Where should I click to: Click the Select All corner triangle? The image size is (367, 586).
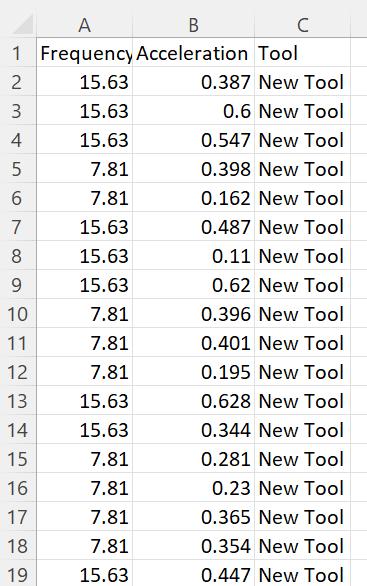point(22,25)
